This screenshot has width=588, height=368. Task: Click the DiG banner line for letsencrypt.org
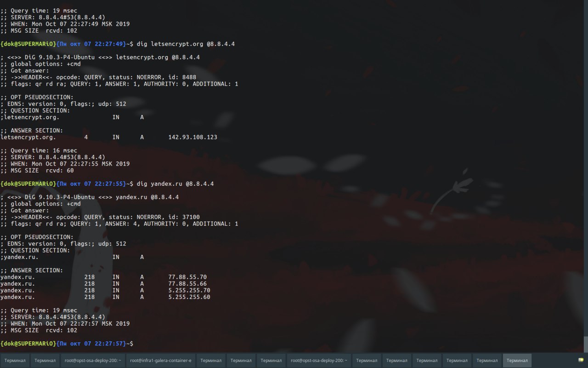[x=100, y=57]
